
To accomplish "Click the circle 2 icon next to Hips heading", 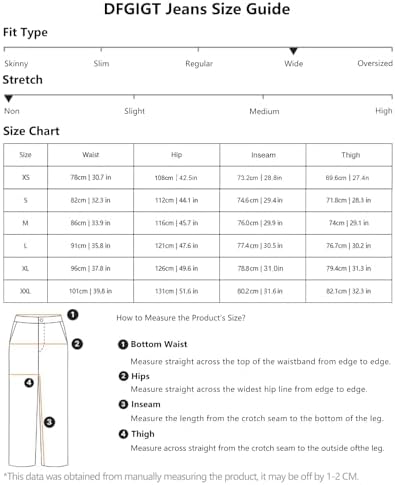I will pyautogui.click(x=123, y=376).
